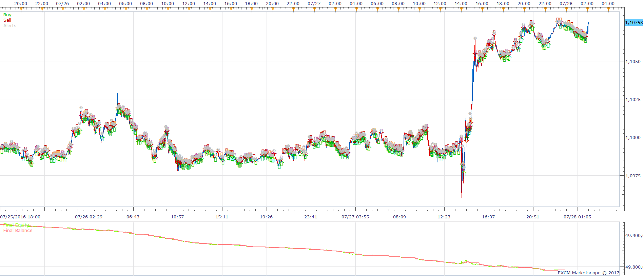Viewport: 644px width, 276px height.
Task: Select the Final Equity legend label
Action: click(x=16, y=225)
